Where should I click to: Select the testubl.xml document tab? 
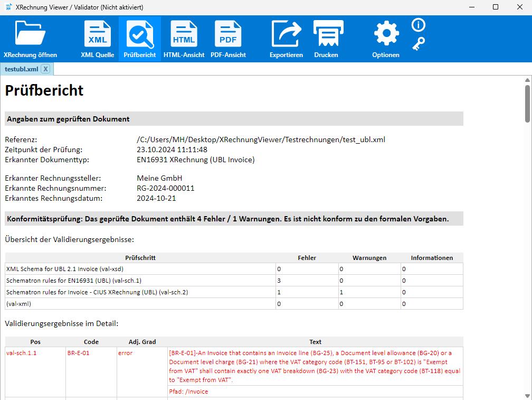click(21, 69)
